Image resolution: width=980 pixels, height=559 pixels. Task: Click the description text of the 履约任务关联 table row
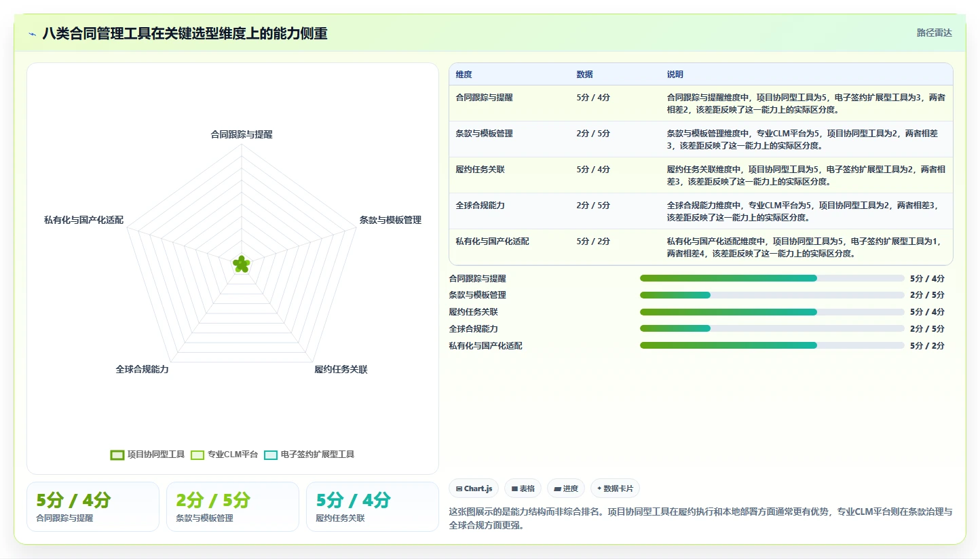point(806,175)
